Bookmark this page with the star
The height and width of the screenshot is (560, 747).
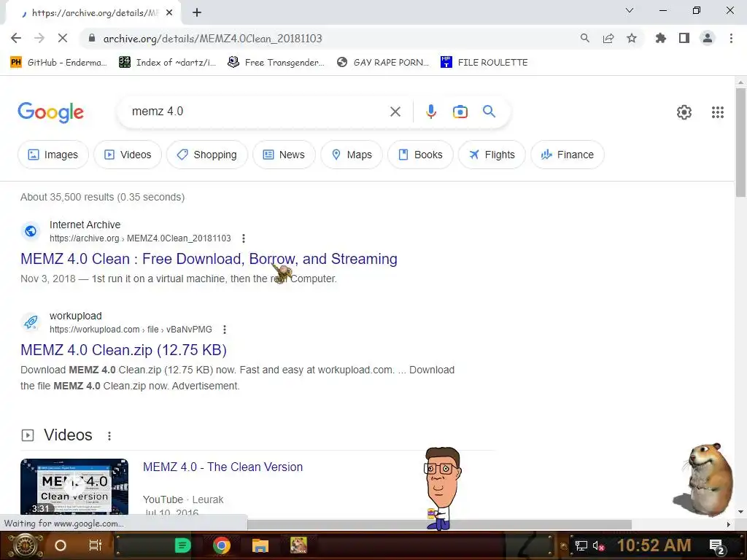point(631,38)
